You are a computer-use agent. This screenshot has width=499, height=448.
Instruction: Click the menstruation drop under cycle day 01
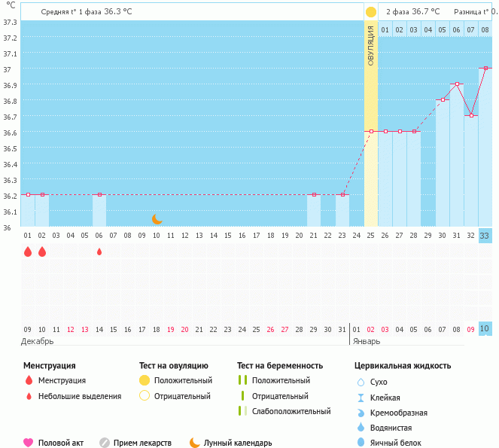(x=28, y=251)
